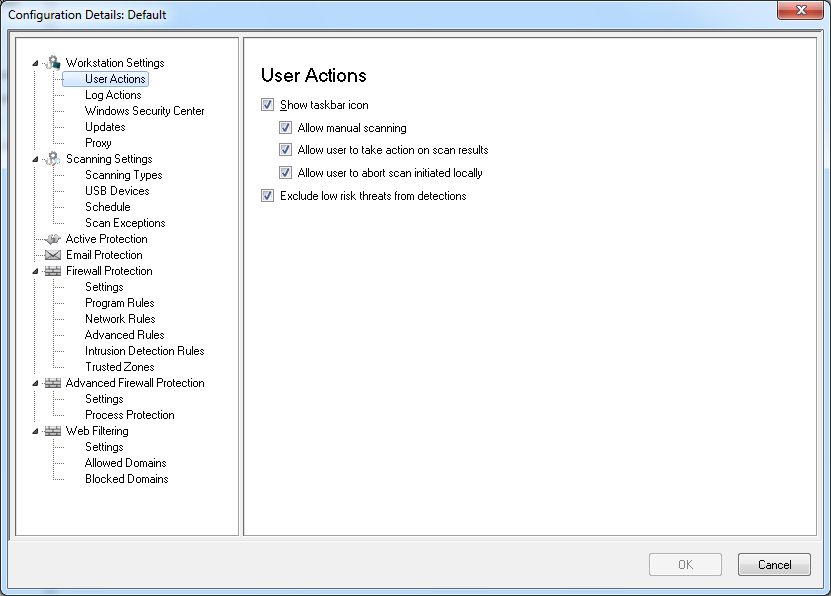The width and height of the screenshot is (831, 596).
Task: Open the Log Actions settings page
Action: click(113, 95)
